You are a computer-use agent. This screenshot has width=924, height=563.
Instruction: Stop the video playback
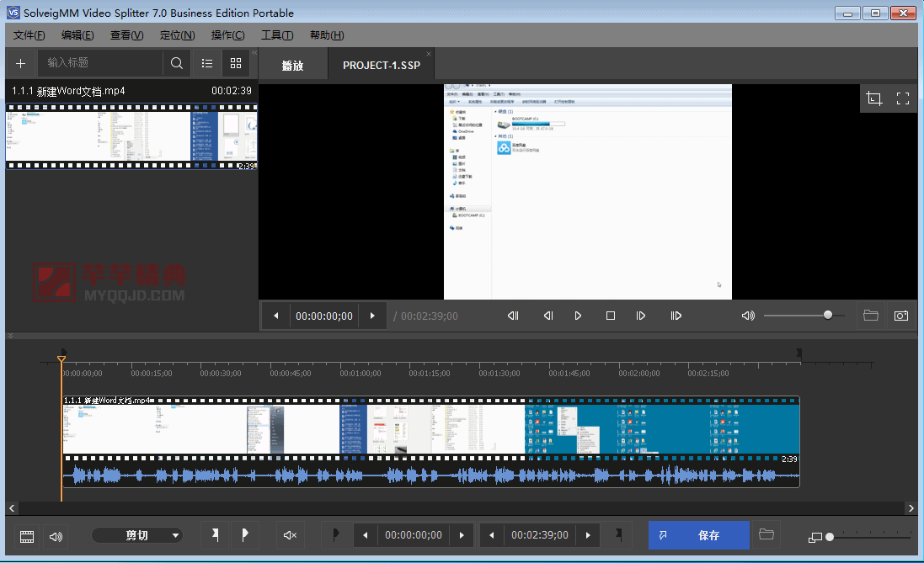coord(611,316)
